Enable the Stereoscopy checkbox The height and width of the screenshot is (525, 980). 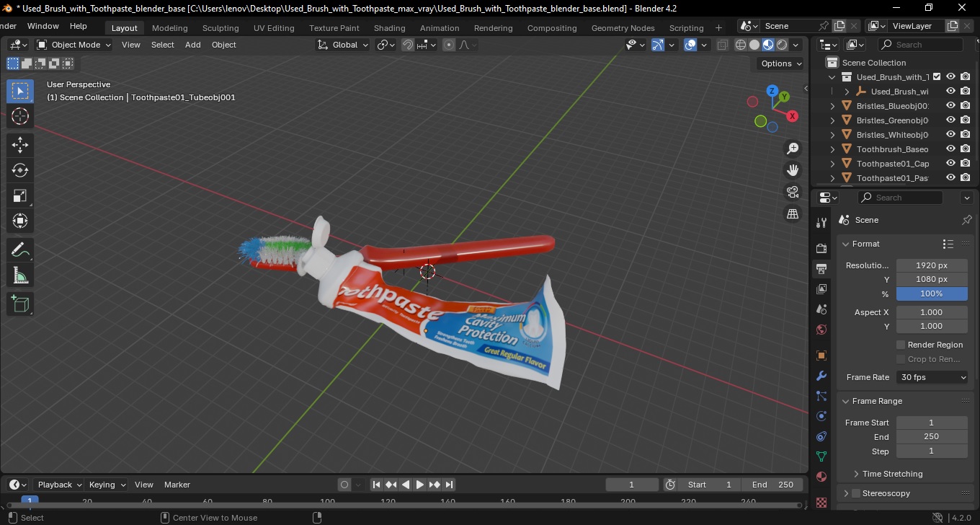click(x=856, y=493)
